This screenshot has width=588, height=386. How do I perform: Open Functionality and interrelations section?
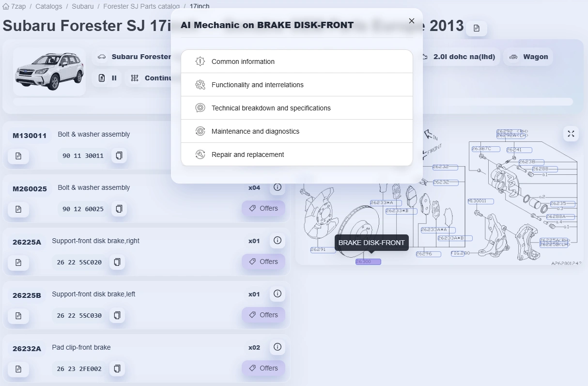pos(297,85)
